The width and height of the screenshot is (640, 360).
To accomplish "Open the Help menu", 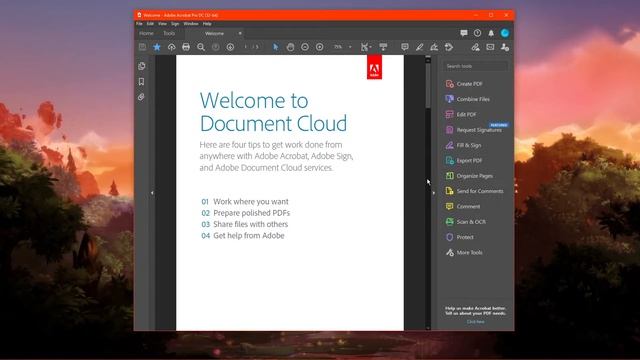I will click(x=207, y=24).
